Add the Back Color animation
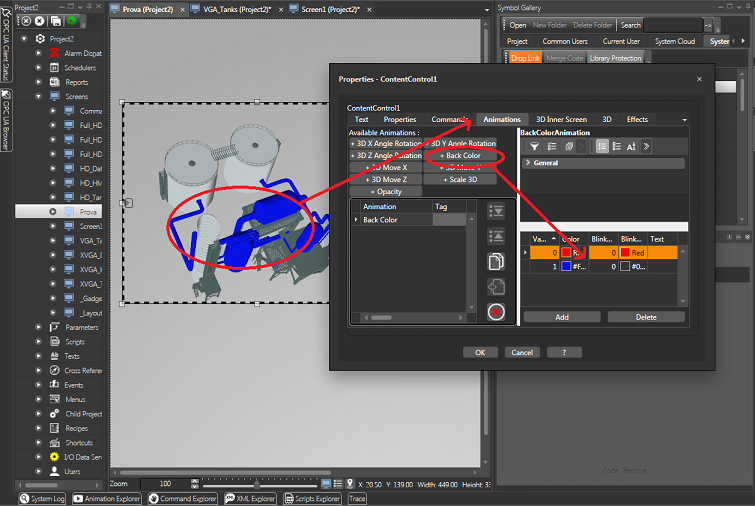 tap(461, 156)
